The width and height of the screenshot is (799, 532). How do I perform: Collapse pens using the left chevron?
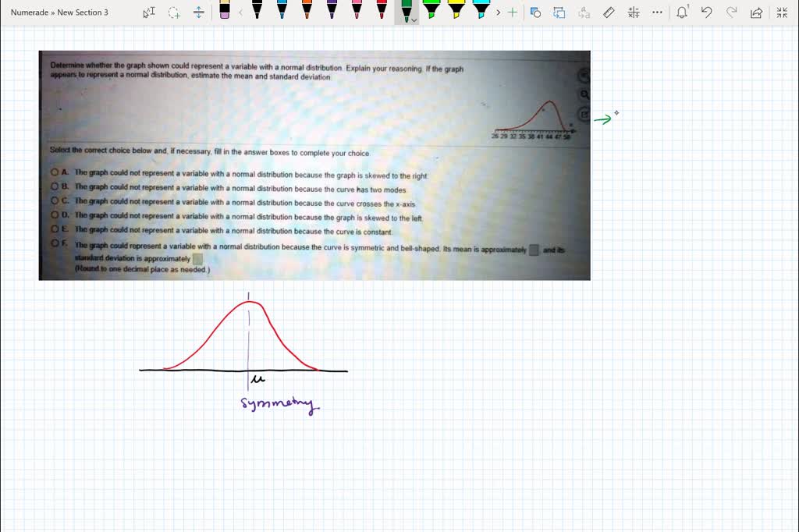pyautogui.click(x=240, y=12)
